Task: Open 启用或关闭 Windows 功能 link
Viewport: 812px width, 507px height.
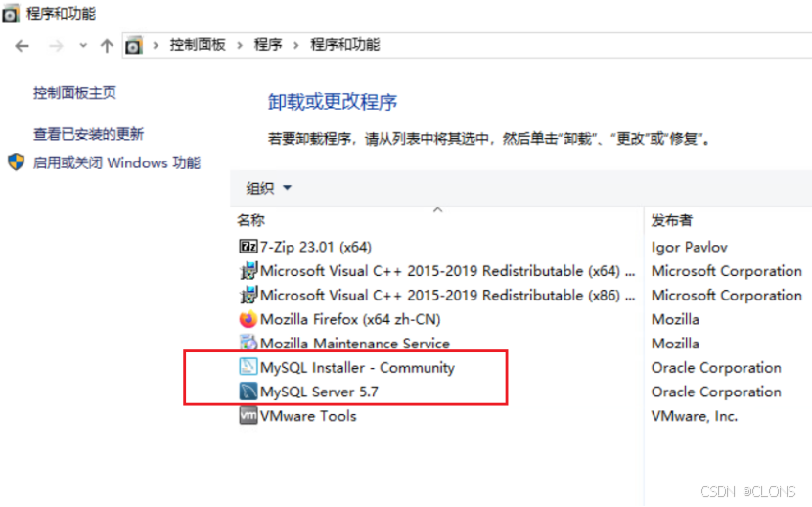Action: [116, 163]
